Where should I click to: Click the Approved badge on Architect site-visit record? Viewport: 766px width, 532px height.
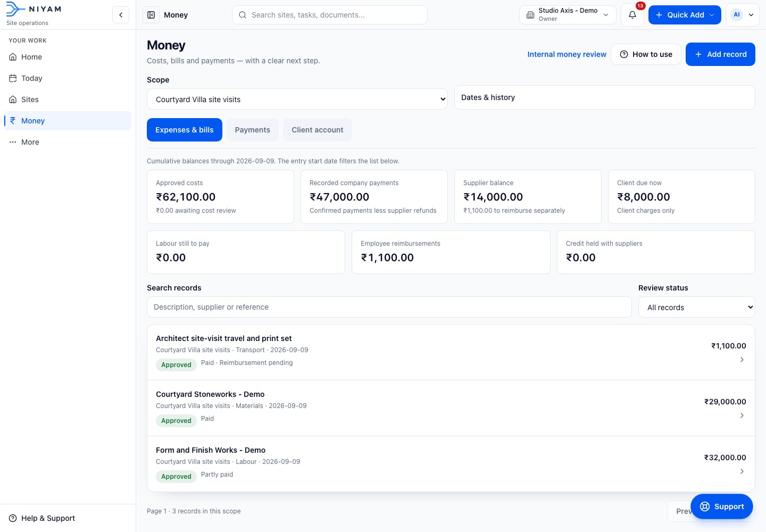[176, 365]
